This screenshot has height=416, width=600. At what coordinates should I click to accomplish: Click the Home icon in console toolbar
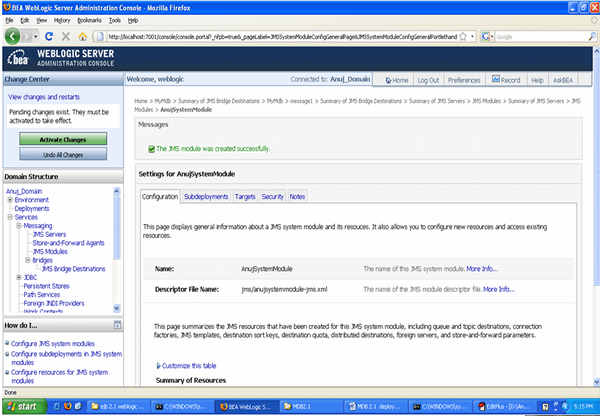point(393,79)
